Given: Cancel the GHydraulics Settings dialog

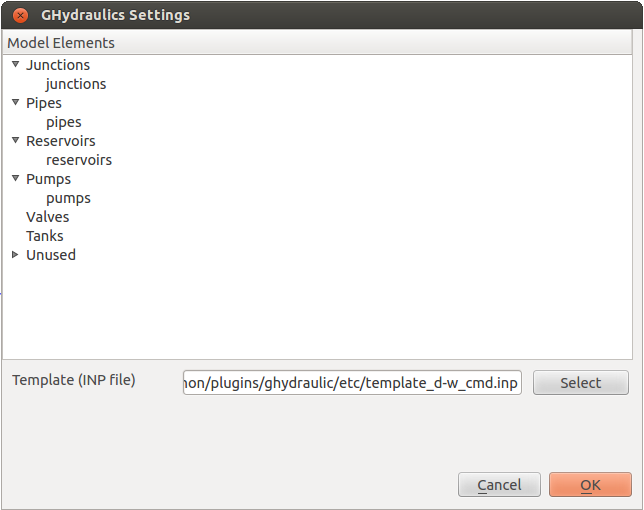Looking at the screenshot, I should tap(499, 485).
